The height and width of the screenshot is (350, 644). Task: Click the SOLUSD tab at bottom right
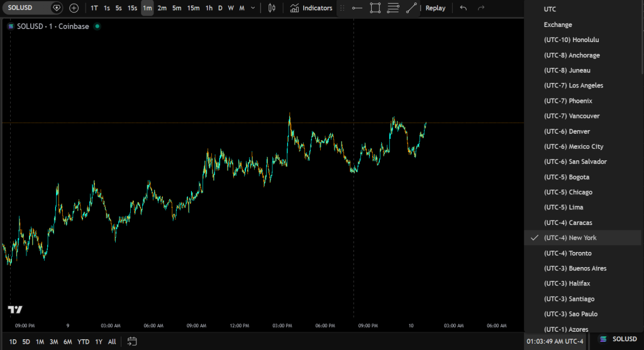(619, 339)
